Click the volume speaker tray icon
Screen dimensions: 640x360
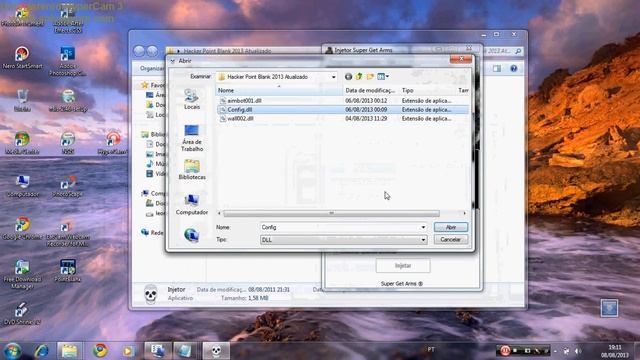[x=578, y=351]
